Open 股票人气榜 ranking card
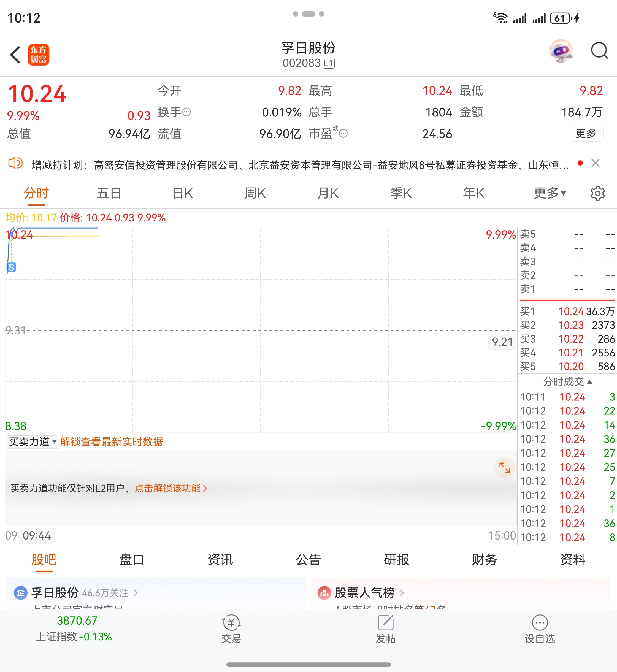Screen dimensions: 617x672 coord(365,593)
